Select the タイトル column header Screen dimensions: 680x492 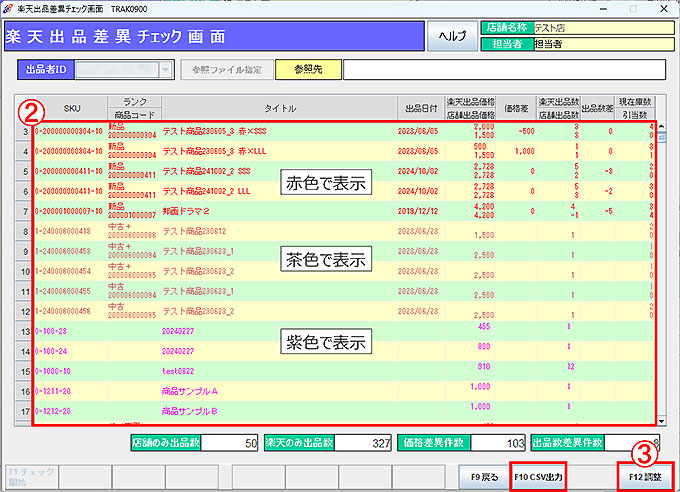279,107
